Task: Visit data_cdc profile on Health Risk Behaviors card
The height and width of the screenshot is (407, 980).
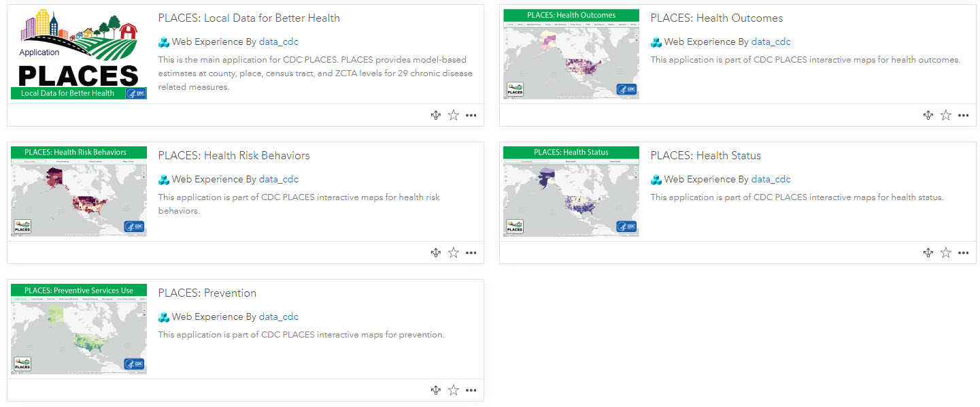Action: [x=279, y=179]
